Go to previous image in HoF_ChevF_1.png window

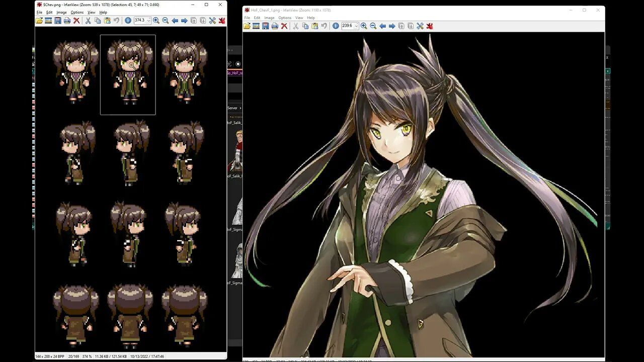tap(382, 26)
